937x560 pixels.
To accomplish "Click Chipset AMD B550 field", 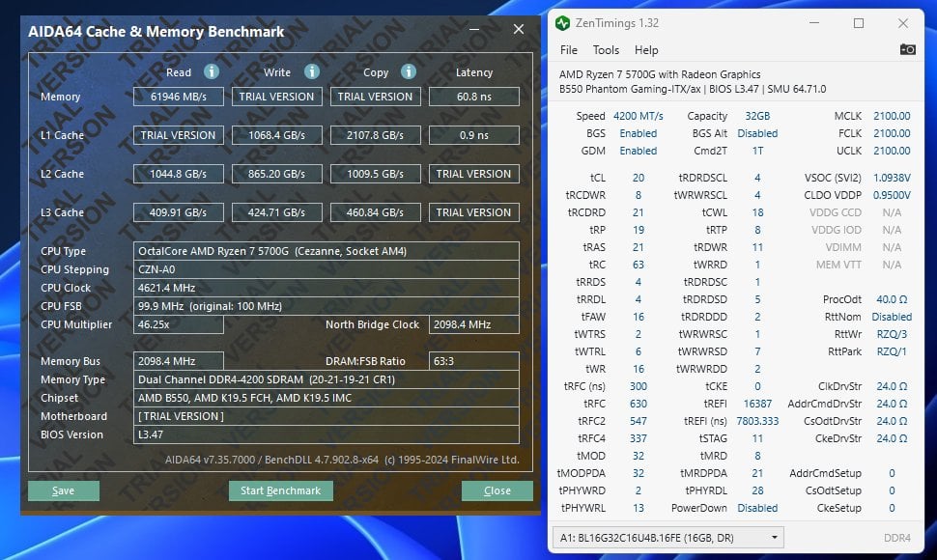I will [327, 398].
